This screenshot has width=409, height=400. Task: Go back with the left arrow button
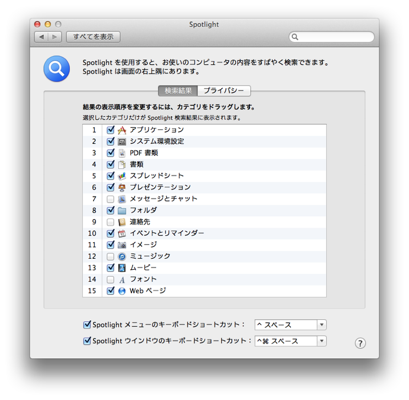(41, 37)
